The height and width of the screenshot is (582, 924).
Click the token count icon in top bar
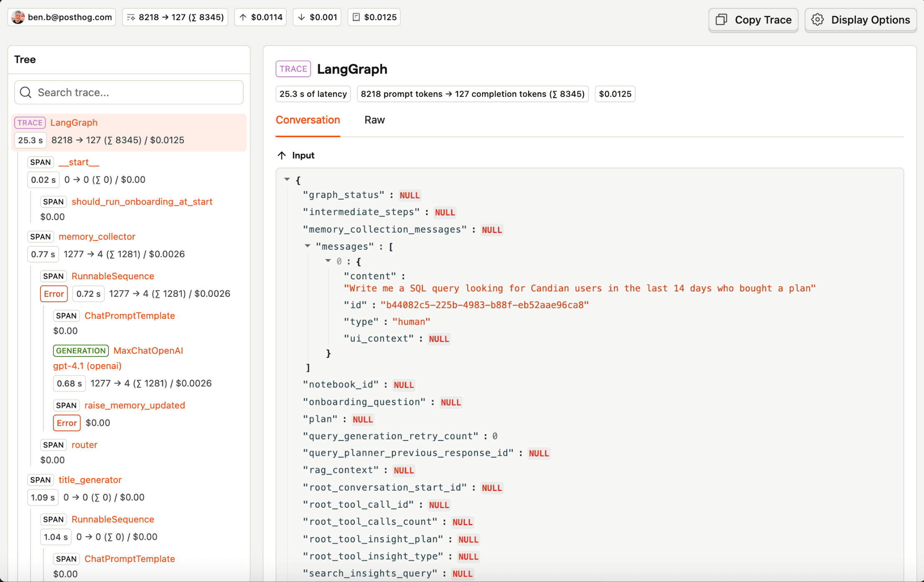pyautogui.click(x=131, y=18)
